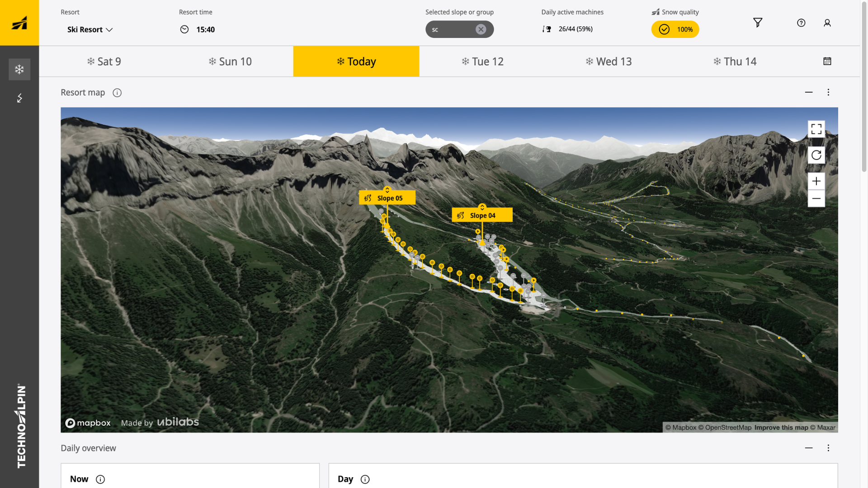Click the snow quality checkmark icon
Viewport: 868px width, 488px height.
[664, 28]
